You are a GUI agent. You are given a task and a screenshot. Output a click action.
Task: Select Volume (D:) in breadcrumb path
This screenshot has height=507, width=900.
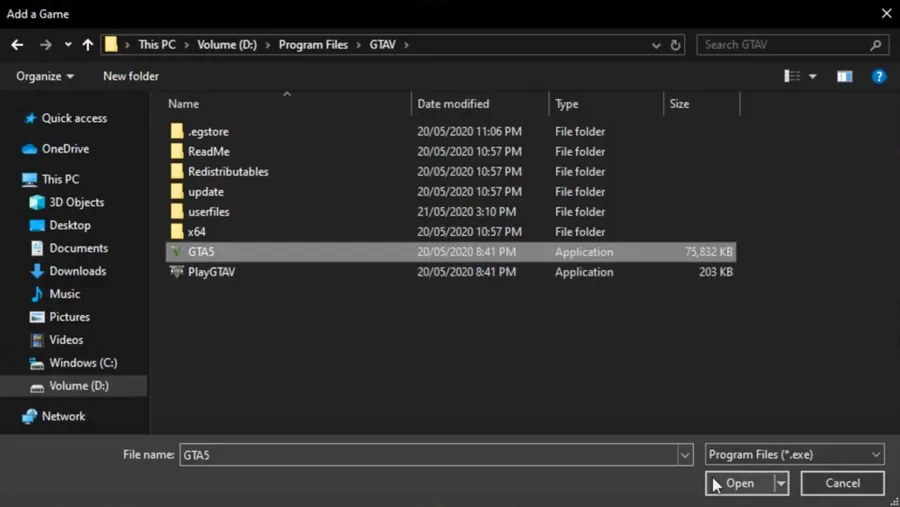pos(227,45)
